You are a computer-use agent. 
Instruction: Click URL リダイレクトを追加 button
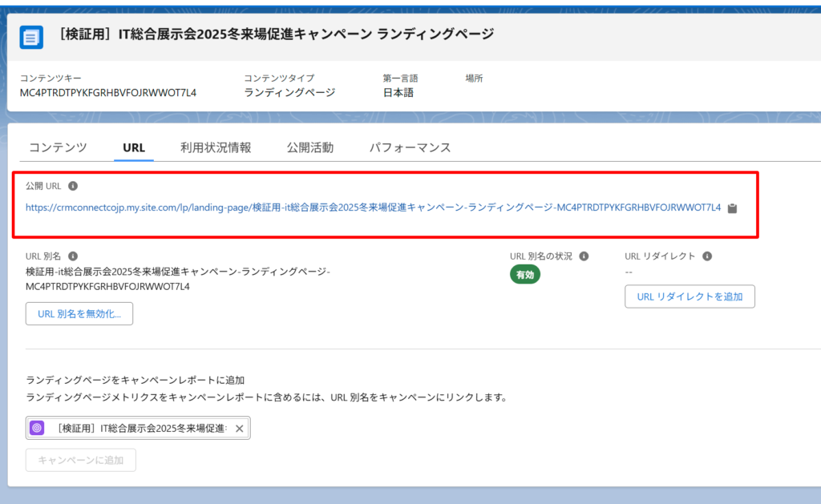[x=690, y=296]
